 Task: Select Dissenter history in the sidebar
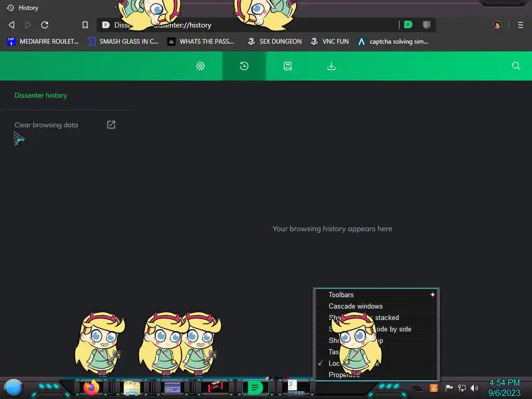click(41, 96)
